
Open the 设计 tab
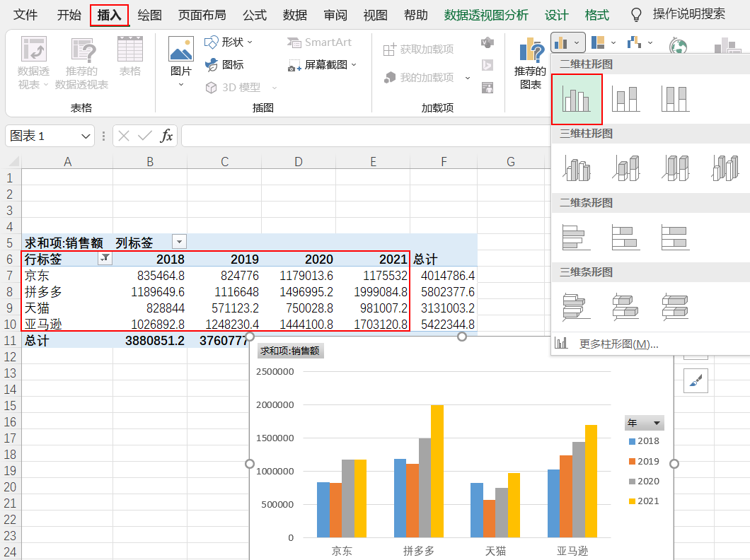click(x=556, y=15)
